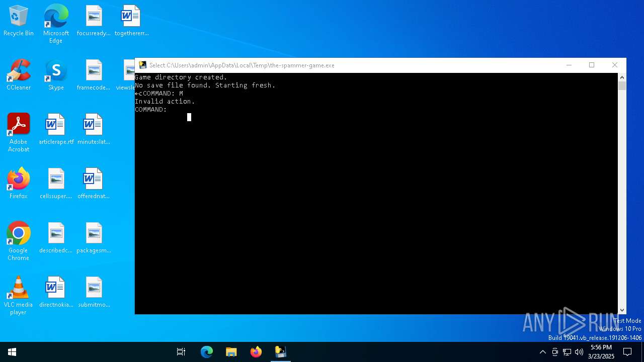Open VLC media player desktop shortcut
Image resolution: width=644 pixels, height=362 pixels.
click(x=19, y=295)
